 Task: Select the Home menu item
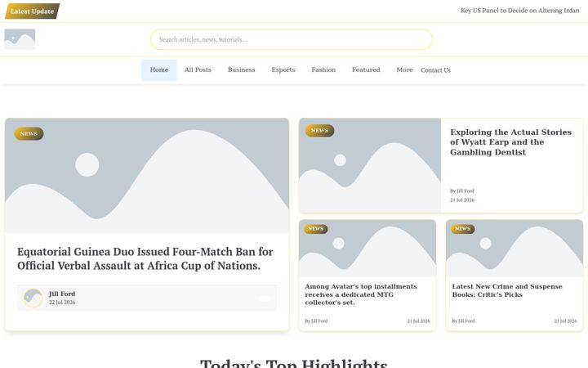pyautogui.click(x=159, y=70)
